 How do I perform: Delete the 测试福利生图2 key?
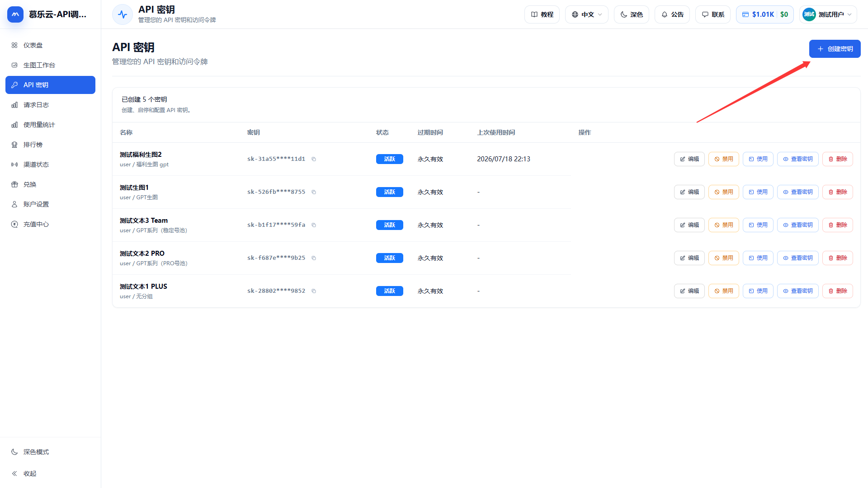pyautogui.click(x=837, y=159)
